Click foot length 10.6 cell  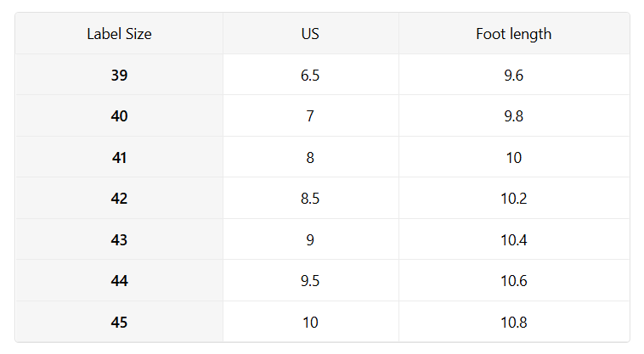[x=513, y=281]
